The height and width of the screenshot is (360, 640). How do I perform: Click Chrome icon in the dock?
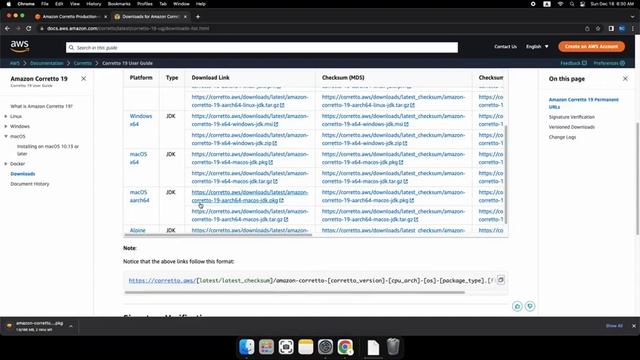pos(345,347)
